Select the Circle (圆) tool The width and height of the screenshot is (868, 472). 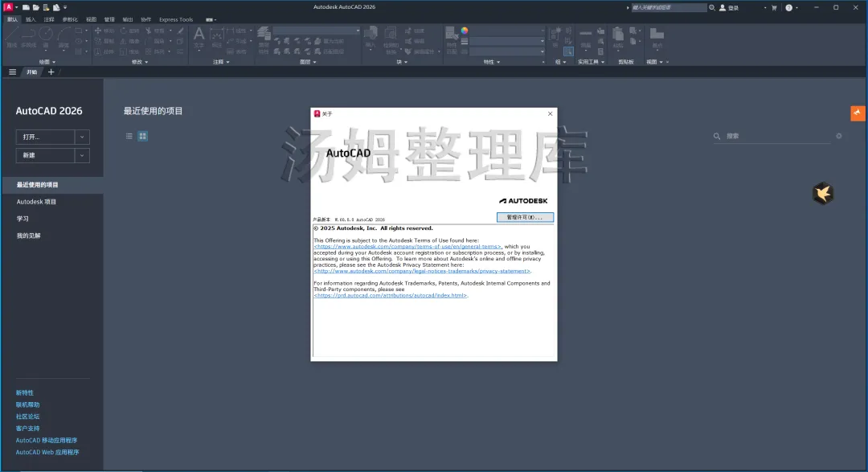click(46, 38)
